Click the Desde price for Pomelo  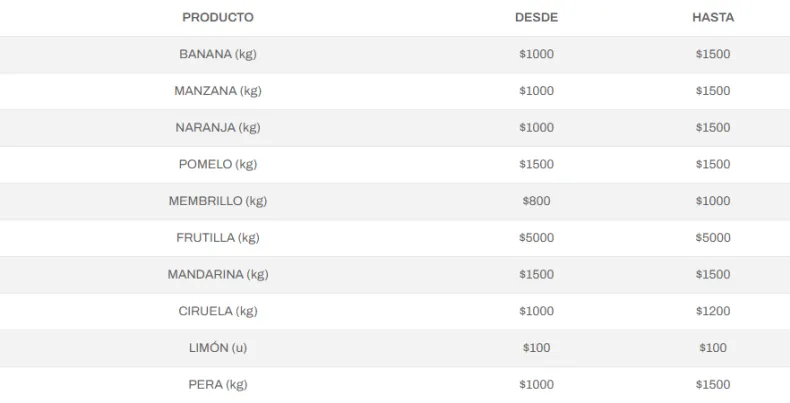click(536, 164)
